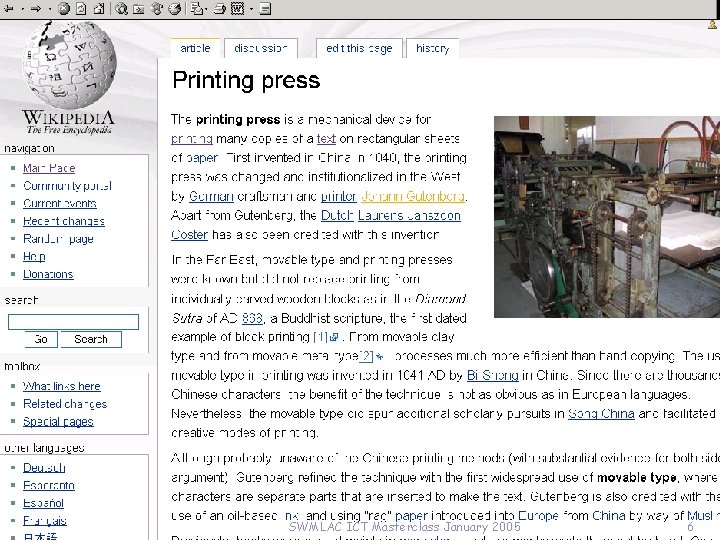Click the browser Forward arrow button
The height and width of the screenshot is (540, 720).
click(36, 8)
